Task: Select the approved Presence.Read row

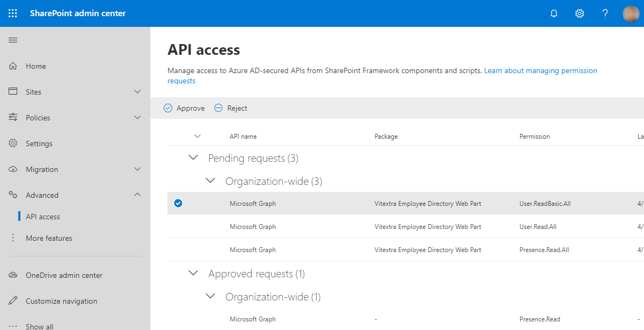Action: tap(406, 319)
